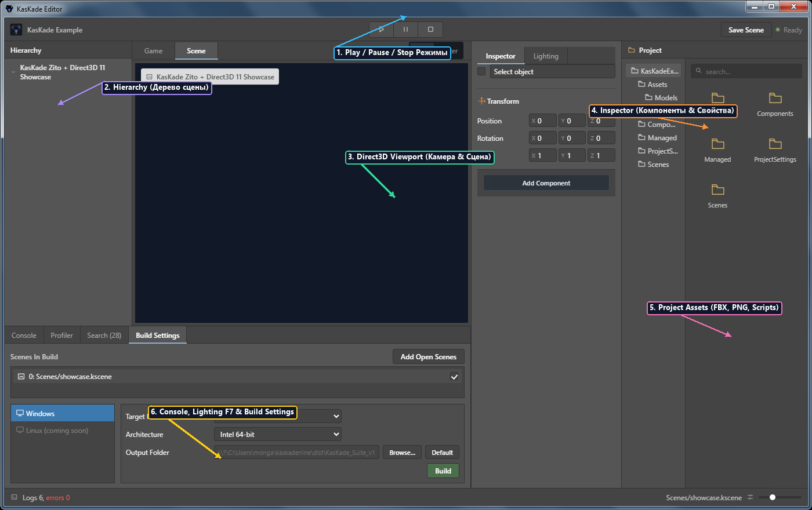
Task: Switch to the Game tab
Action: tap(153, 51)
